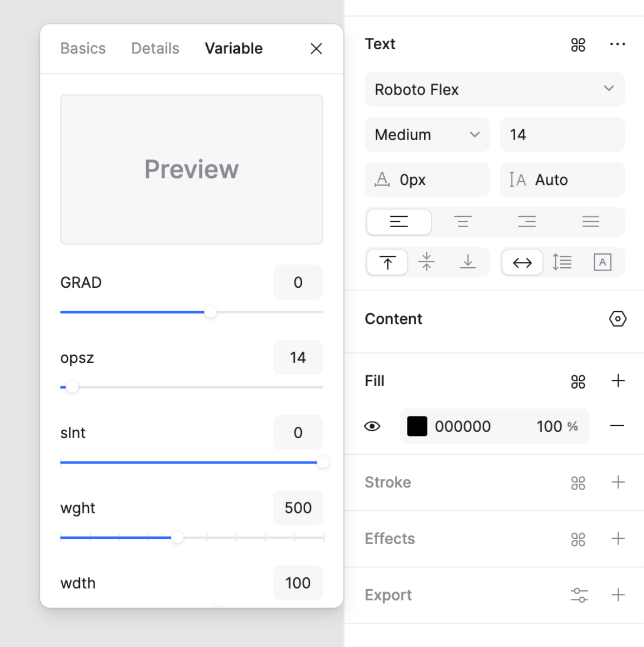Switch to Basics tab
The height and width of the screenshot is (647, 644).
(83, 48)
